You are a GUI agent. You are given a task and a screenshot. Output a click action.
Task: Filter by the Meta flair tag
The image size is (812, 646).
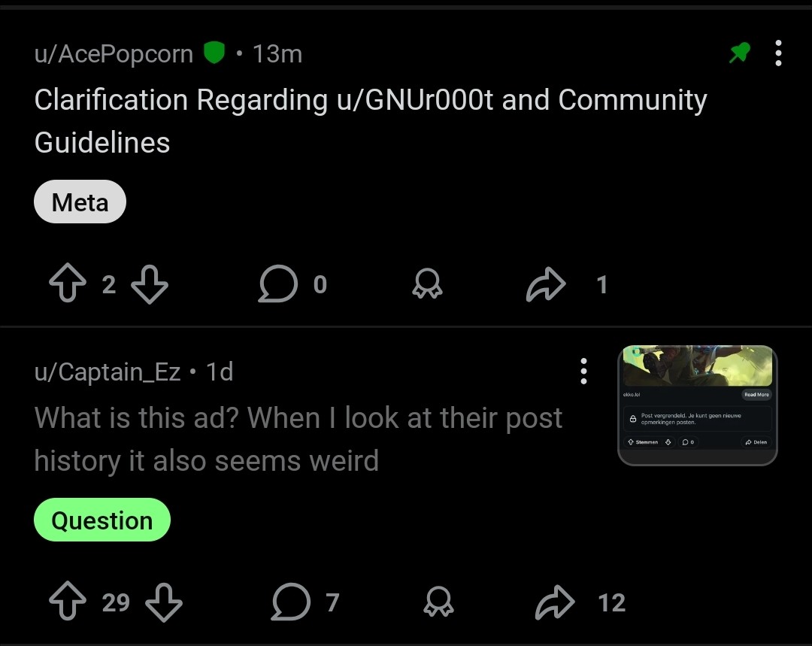point(80,202)
